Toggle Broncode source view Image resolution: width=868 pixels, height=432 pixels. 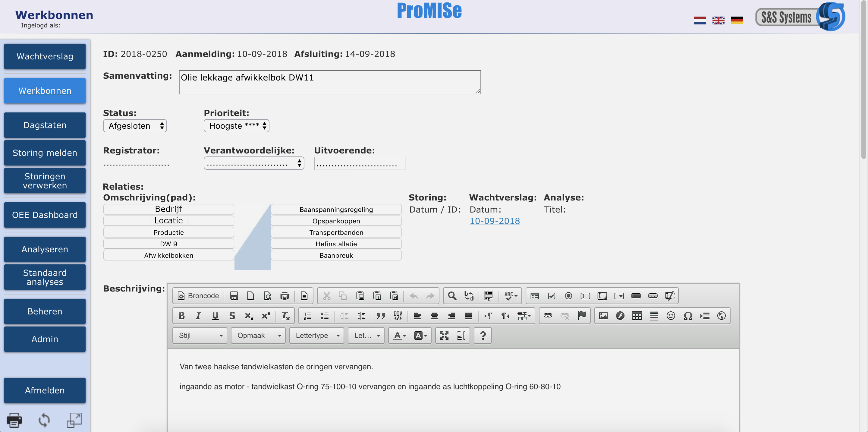click(199, 296)
